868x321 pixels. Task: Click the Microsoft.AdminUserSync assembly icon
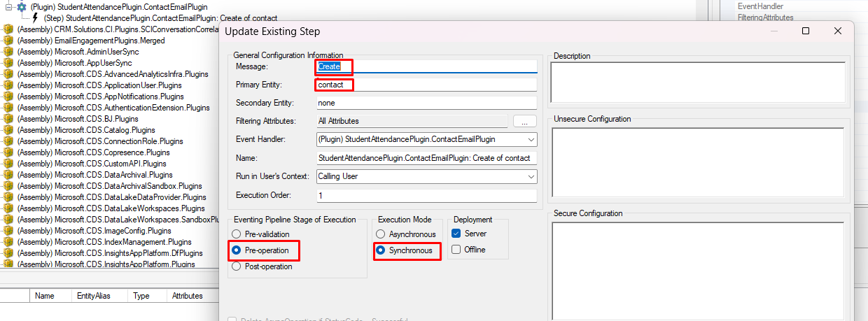[x=8, y=52]
